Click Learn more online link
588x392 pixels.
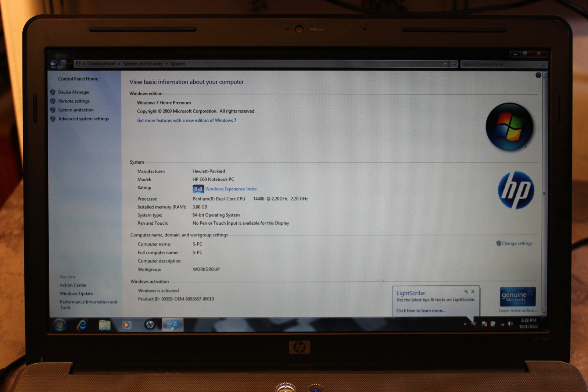click(517, 310)
